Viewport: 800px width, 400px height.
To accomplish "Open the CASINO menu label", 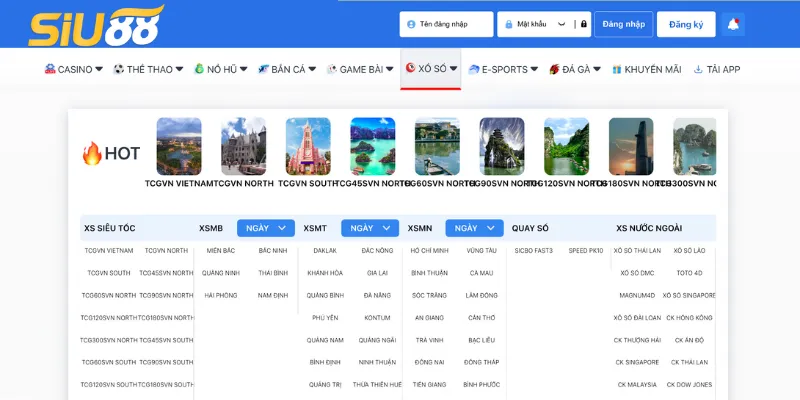I will click(75, 69).
